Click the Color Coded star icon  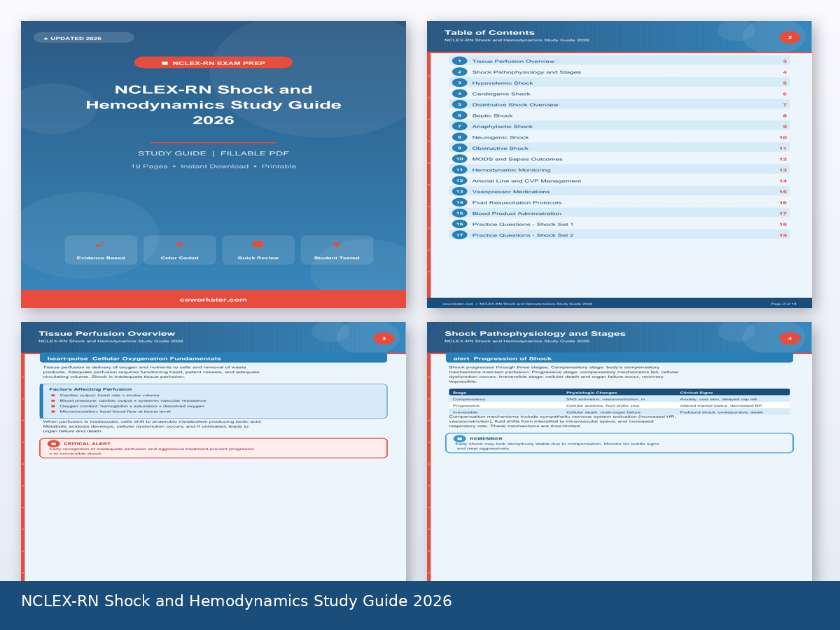coord(179,244)
